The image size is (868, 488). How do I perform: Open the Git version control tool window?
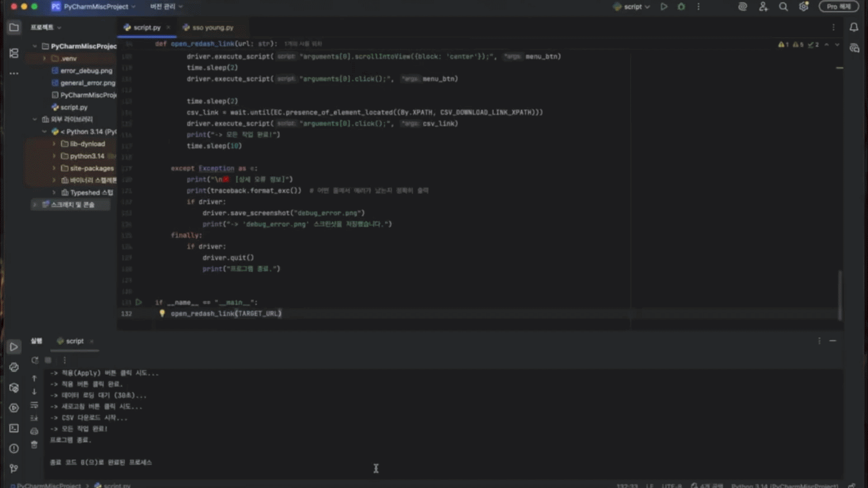tap(14, 469)
